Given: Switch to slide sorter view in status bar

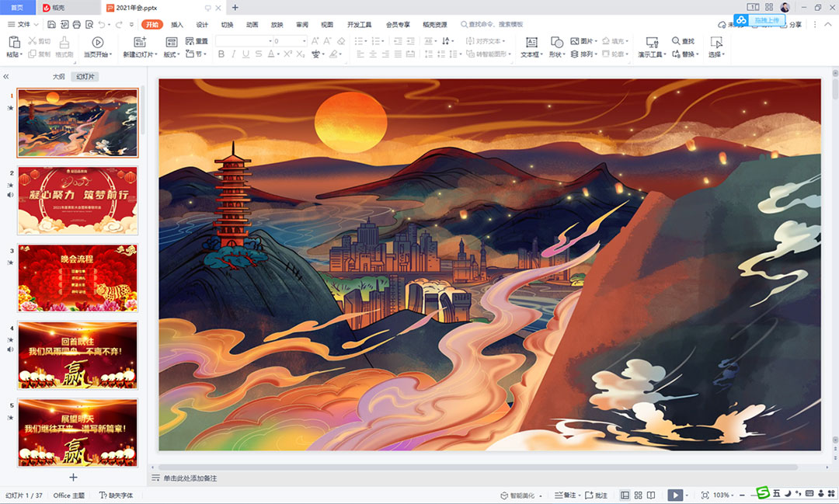Looking at the screenshot, I should click(x=639, y=495).
